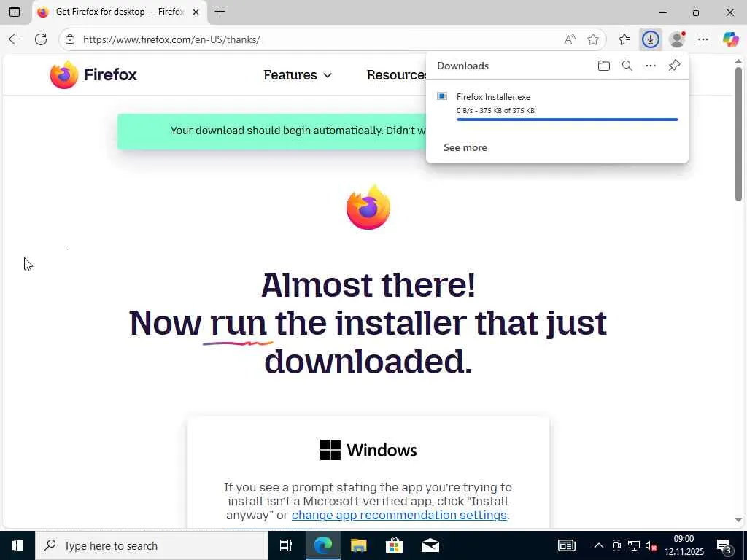Toggle the Downloads toolbar button
The image size is (747, 560).
point(650,39)
